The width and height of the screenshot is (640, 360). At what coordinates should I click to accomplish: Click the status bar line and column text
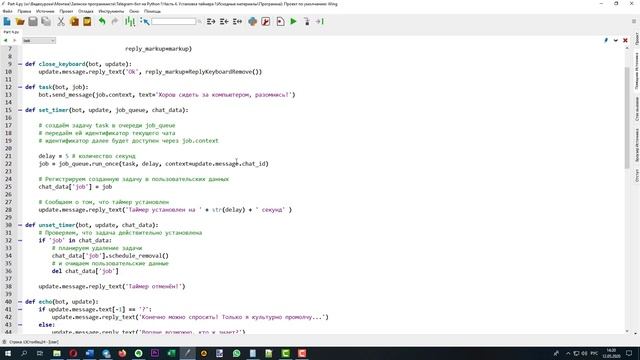tap(33, 342)
